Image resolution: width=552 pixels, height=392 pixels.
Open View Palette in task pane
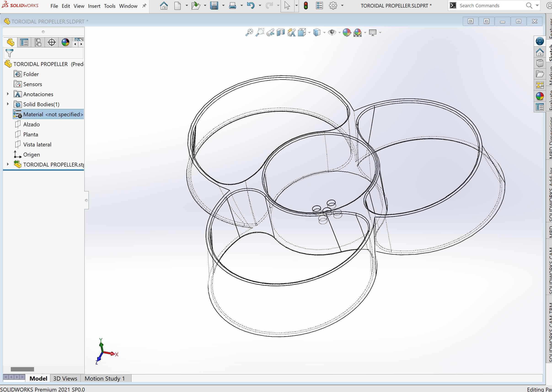click(540, 85)
